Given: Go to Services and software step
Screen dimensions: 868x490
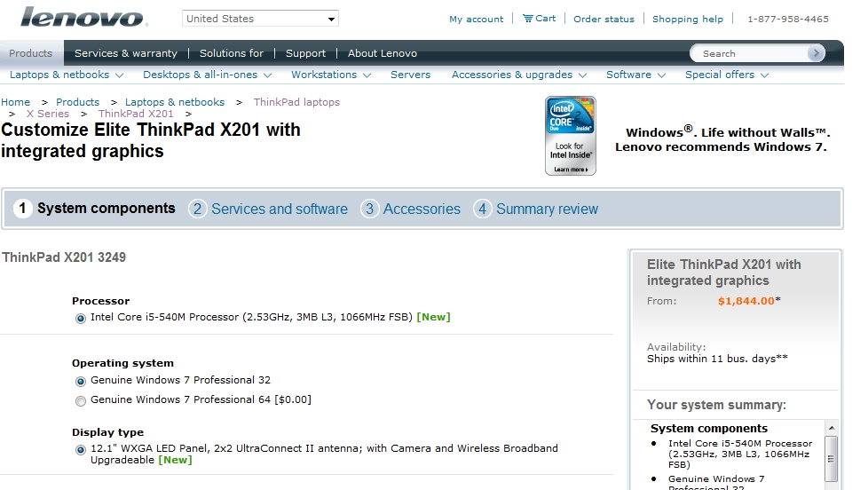Looking at the screenshot, I should tap(280, 209).
